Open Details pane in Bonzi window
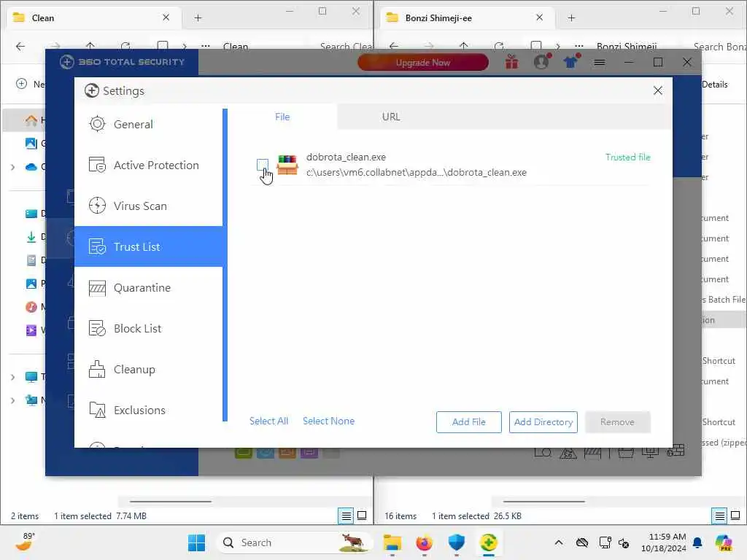This screenshot has width=747, height=560. click(x=715, y=85)
